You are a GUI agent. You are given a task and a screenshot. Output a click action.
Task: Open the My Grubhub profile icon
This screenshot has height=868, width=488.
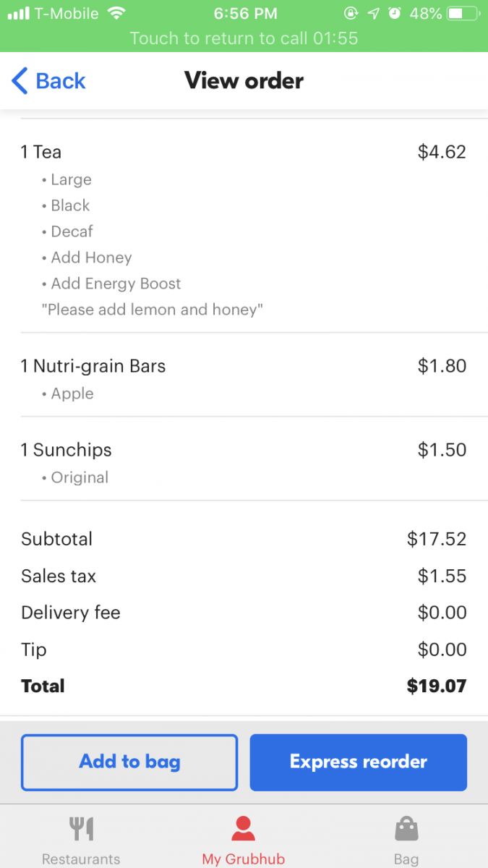tap(243, 829)
